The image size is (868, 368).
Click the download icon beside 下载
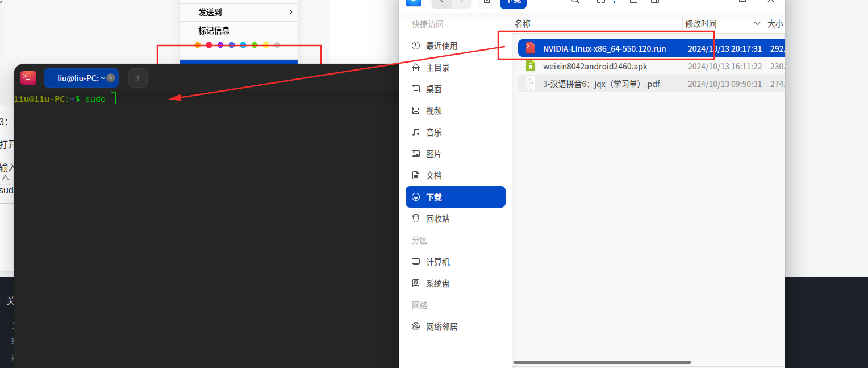click(x=416, y=197)
